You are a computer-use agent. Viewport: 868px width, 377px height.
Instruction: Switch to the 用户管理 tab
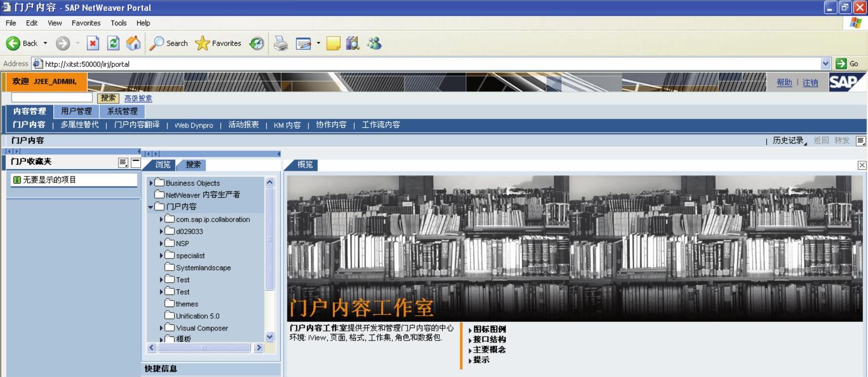pos(77,111)
